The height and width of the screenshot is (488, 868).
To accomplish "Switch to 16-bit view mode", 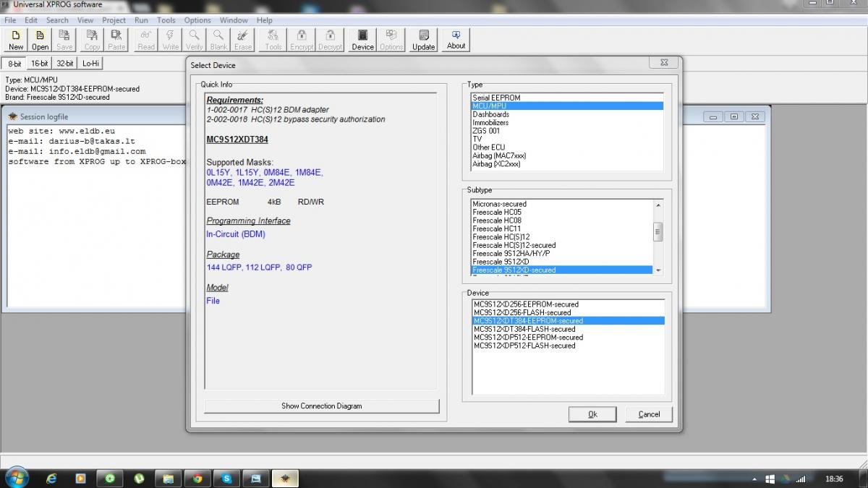I will click(x=40, y=64).
